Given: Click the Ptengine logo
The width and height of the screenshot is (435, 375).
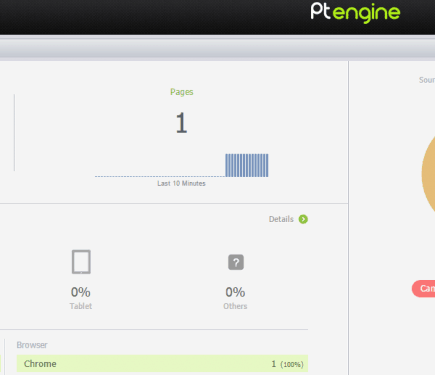Looking at the screenshot, I should tap(355, 13).
